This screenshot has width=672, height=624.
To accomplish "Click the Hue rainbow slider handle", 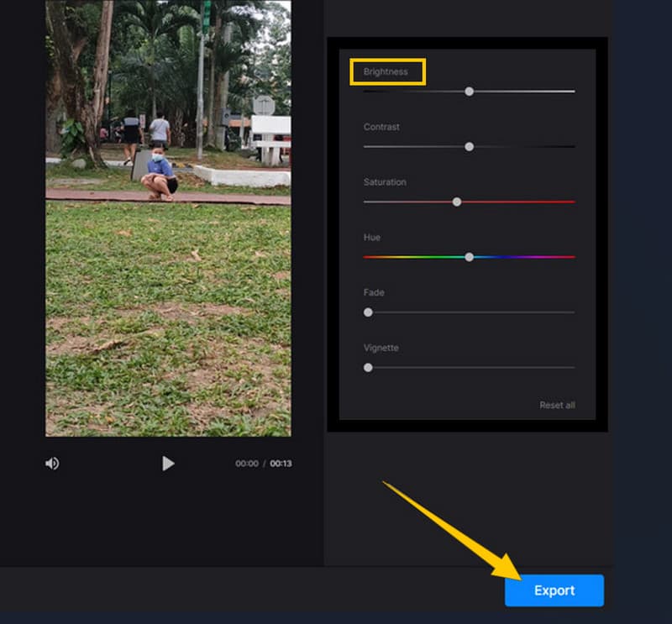I will coord(470,257).
